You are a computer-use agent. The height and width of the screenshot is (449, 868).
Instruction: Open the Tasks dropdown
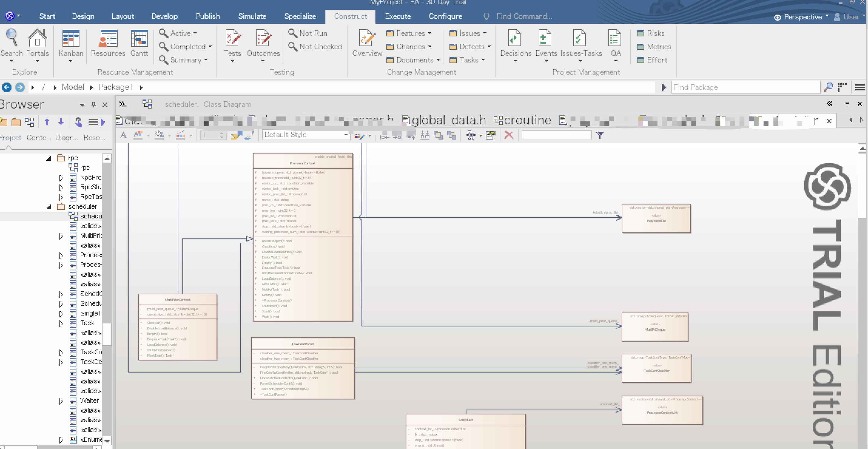[467, 60]
